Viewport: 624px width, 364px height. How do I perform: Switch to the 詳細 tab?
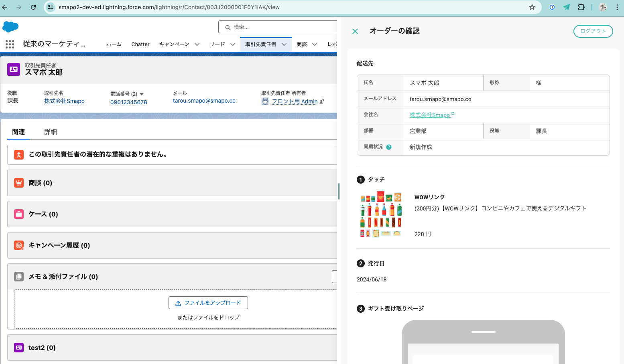[51, 132]
